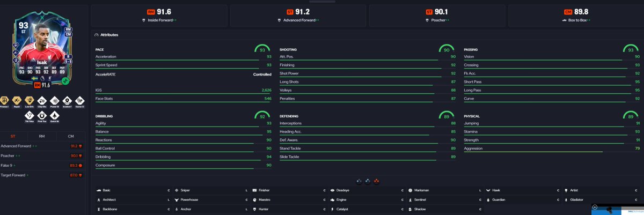Click the green badge on the Isak card
Screen dimensions: 644x215
click(x=65, y=81)
